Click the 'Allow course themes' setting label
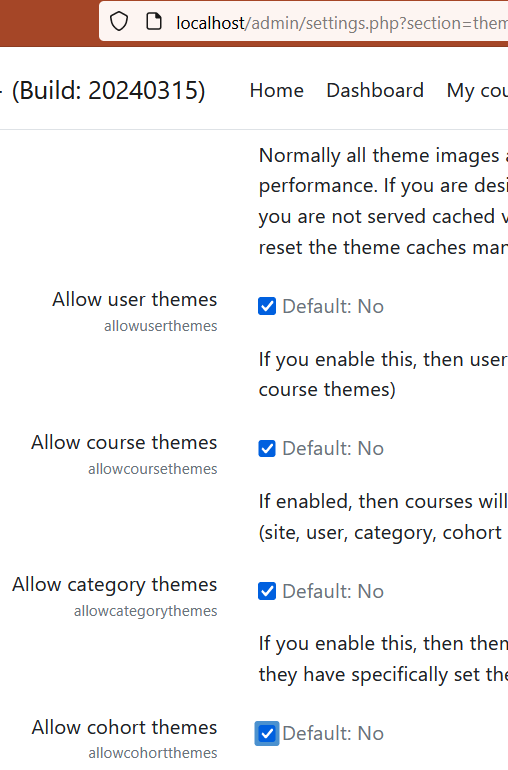This screenshot has height=770, width=508. (124, 442)
